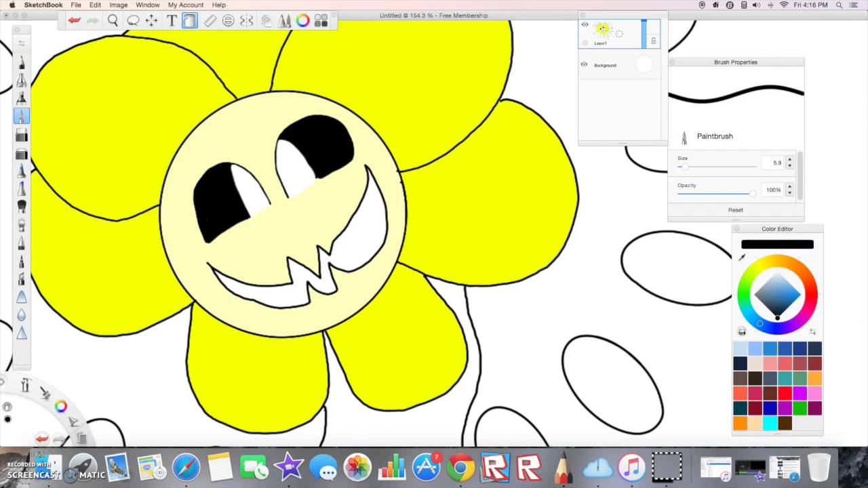Open the lagoon tools icon

click(x=25, y=385)
